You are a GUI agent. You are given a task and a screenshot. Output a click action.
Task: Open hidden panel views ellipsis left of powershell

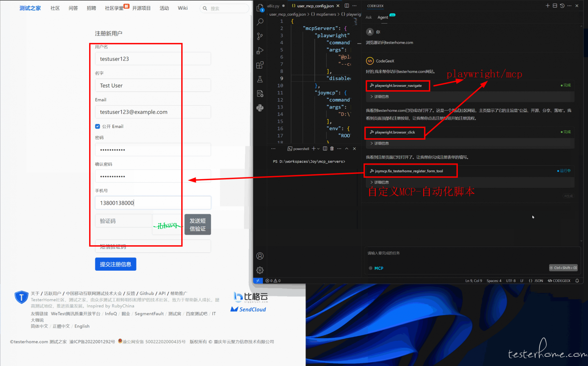(273, 149)
